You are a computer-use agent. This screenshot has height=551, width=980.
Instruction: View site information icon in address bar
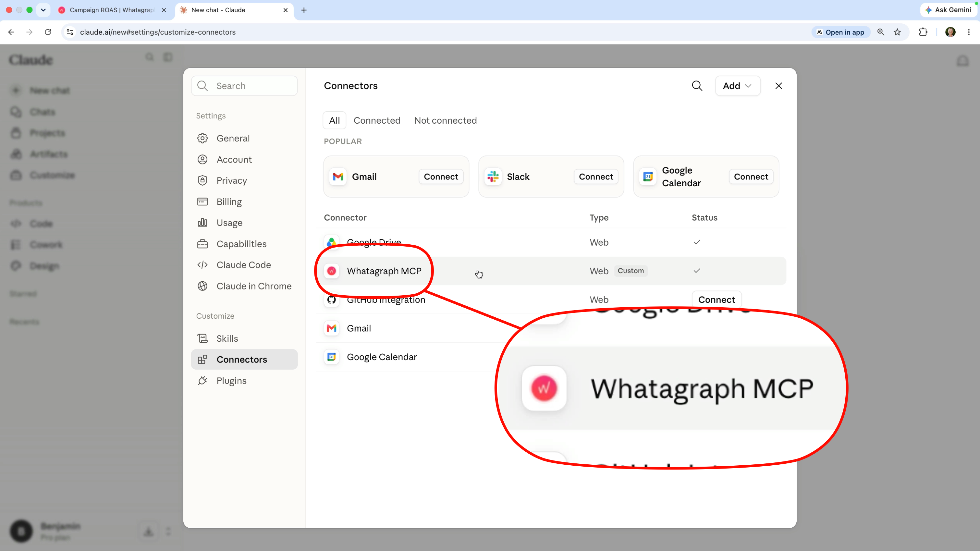pyautogui.click(x=70, y=32)
